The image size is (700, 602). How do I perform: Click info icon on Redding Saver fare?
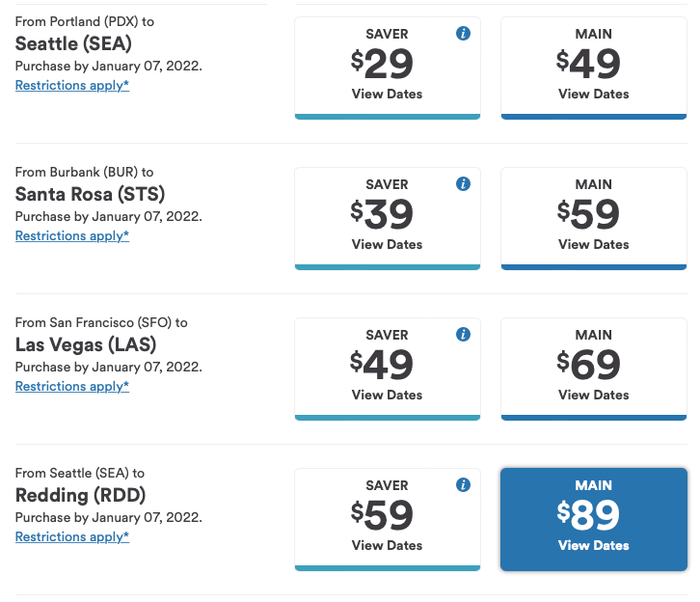point(463,485)
